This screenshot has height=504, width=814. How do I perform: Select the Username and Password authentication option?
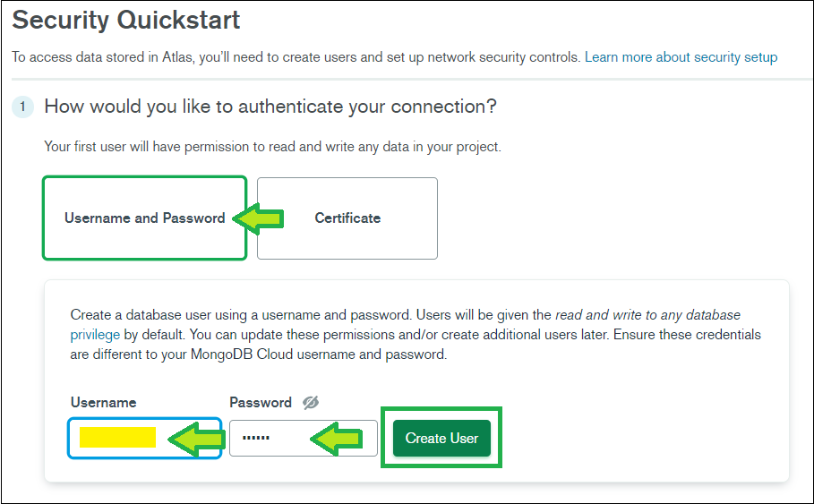pos(144,218)
